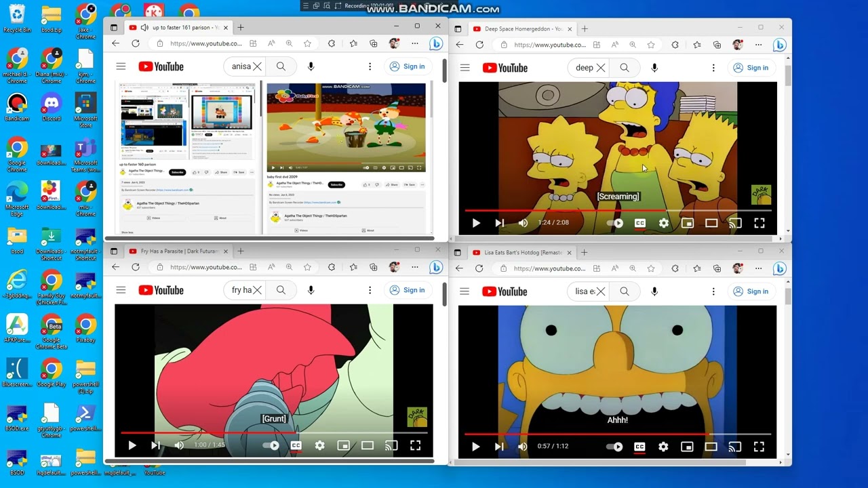Search with voice in parison window

[x=311, y=66]
